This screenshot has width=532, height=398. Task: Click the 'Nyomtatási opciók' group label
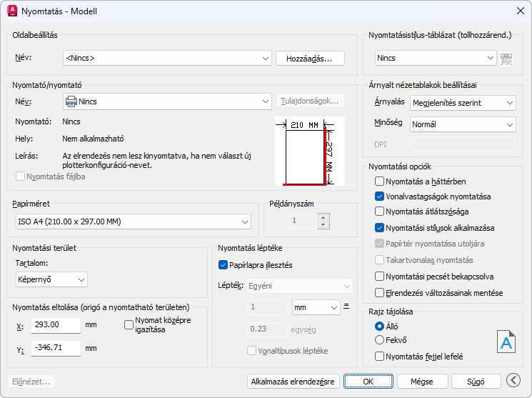(400, 166)
